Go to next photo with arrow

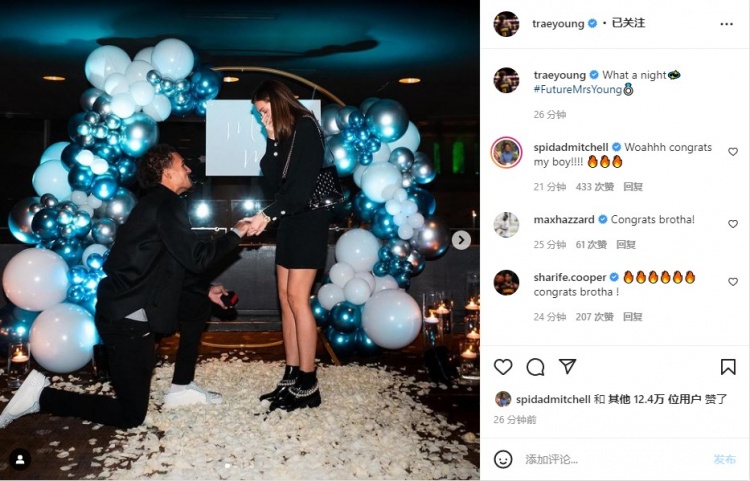(x=461, y=240)
